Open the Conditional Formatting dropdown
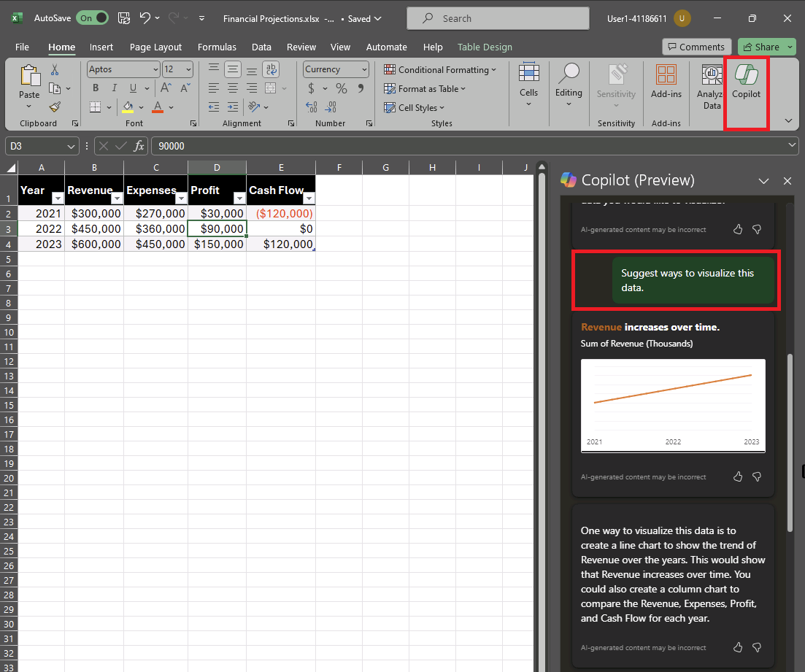Image resolution: width=805 pixels, height=672 pixels. point(440,69)
